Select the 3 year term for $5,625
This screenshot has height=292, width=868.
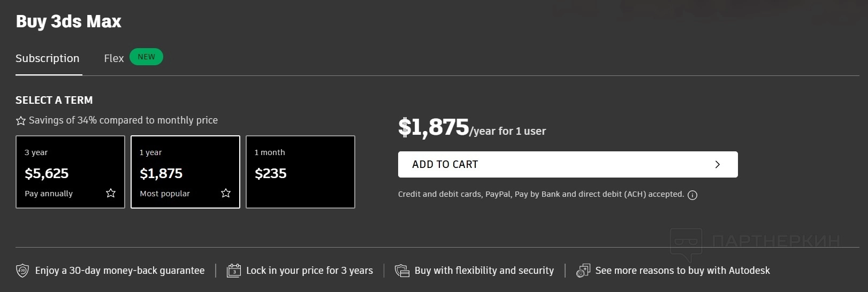(x=70, y=172)
